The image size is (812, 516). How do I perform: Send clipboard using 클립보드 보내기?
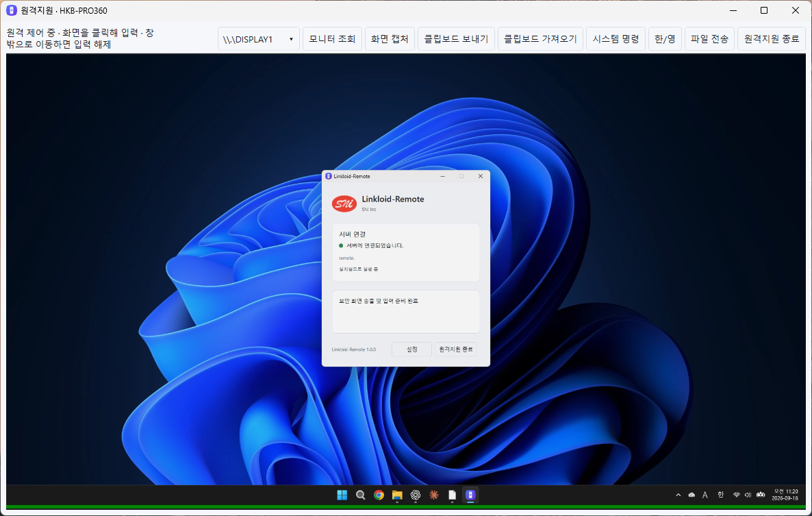coord(456,39)
